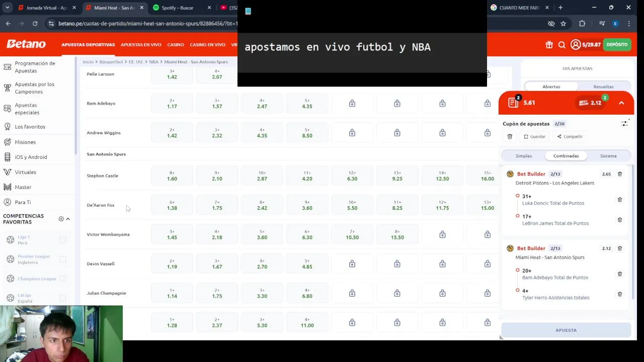
Task: Save the coupon with Guardar
Action: [x=534, y=136]
